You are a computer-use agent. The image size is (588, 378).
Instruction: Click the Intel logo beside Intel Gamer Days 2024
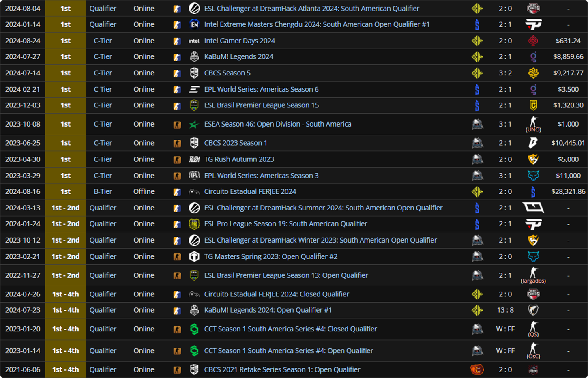194,41
